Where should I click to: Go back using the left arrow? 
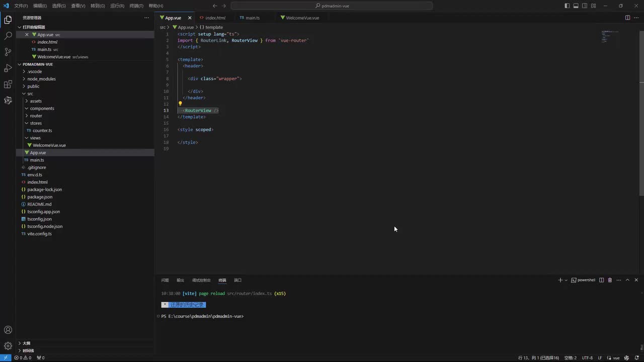pyautogui.click(x=215, y=6)
